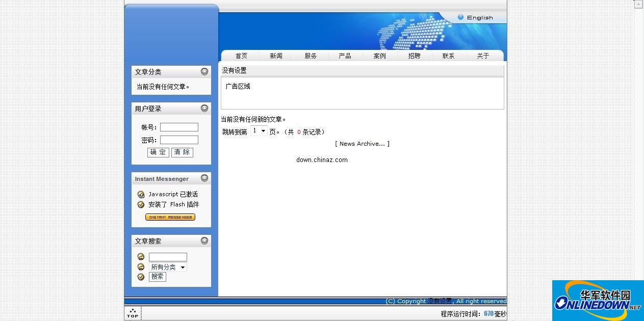Click the 当前没有任何文章 text

click(x=163, y=87)
